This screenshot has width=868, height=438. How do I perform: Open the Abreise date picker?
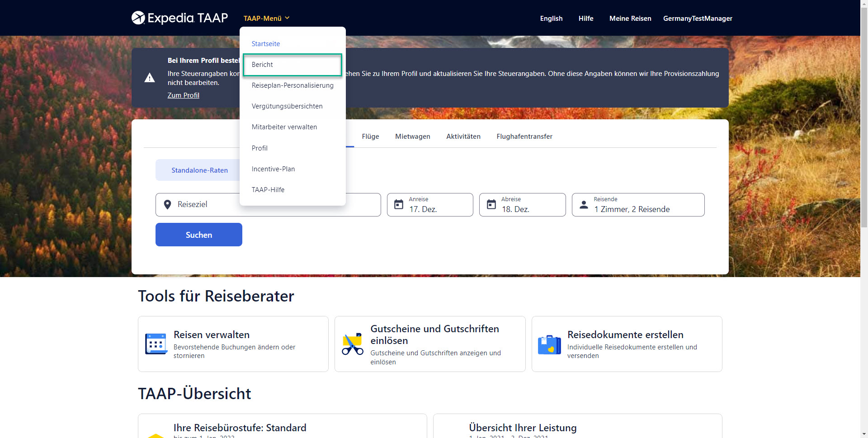pos(522,205)
